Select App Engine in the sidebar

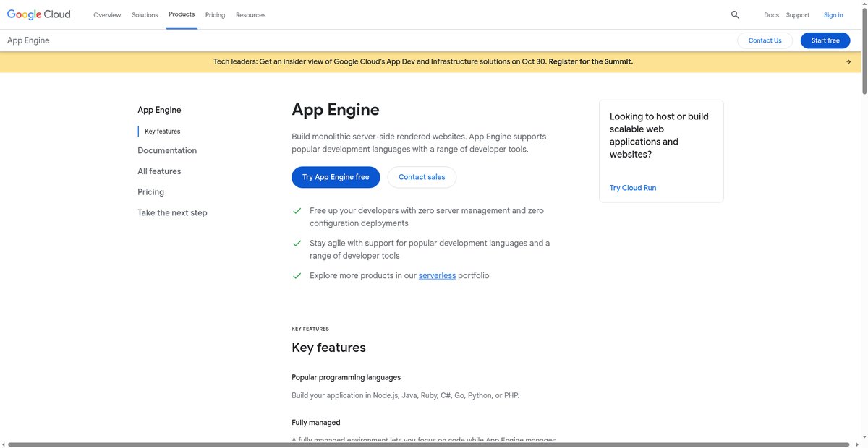(x=159, y=110)
